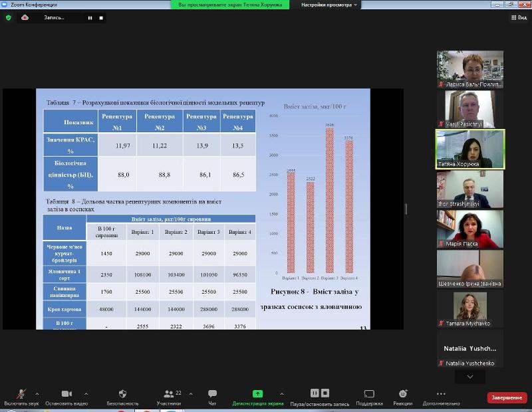This screenshot has width=532, height=412.
Task: Click cell value 3696 in bottom row
Action: [x=209, y=326]
